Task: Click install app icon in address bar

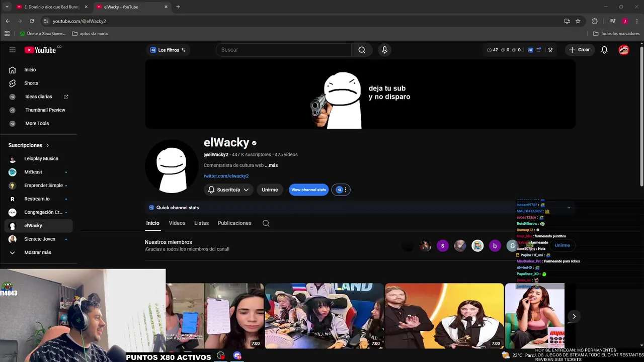Action: [567, 21]
